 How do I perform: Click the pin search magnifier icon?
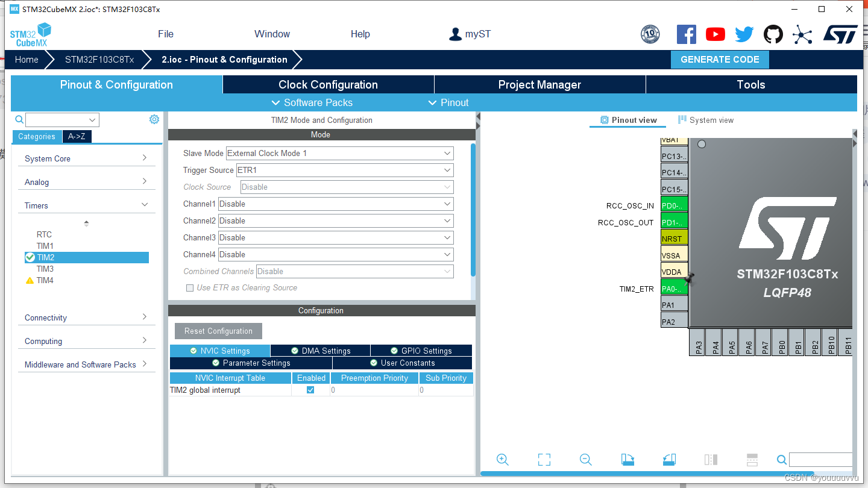point(782,460)
